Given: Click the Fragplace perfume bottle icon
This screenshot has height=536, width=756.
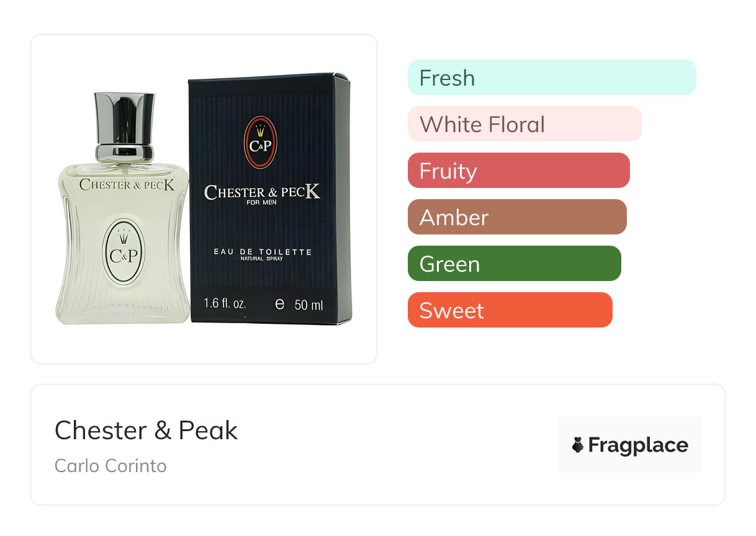Looking at the screenshot, I should pos(578,445).
